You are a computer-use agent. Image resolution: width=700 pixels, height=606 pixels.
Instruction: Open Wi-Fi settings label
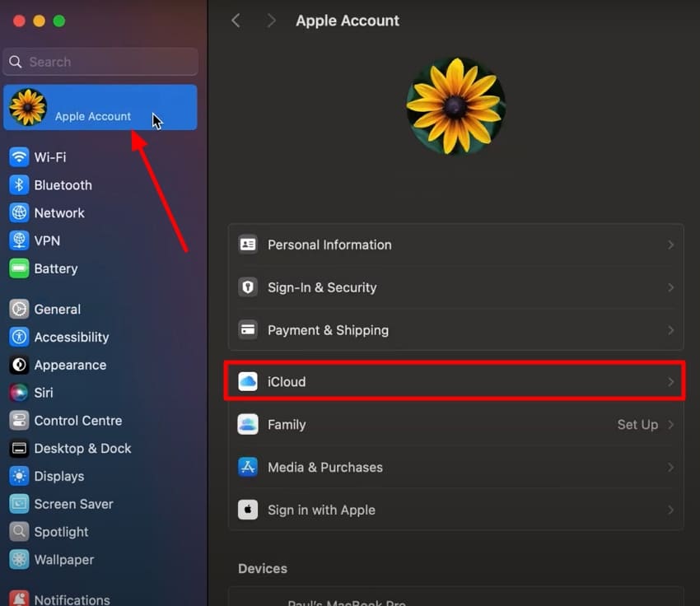(x=50, y=157)
